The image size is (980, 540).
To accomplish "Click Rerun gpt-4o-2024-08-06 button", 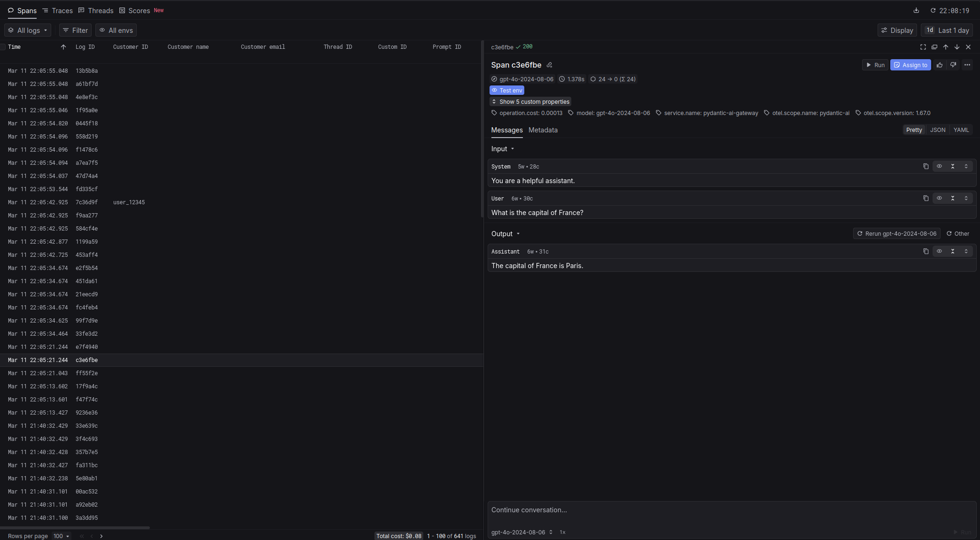I will tap(896, 234).
